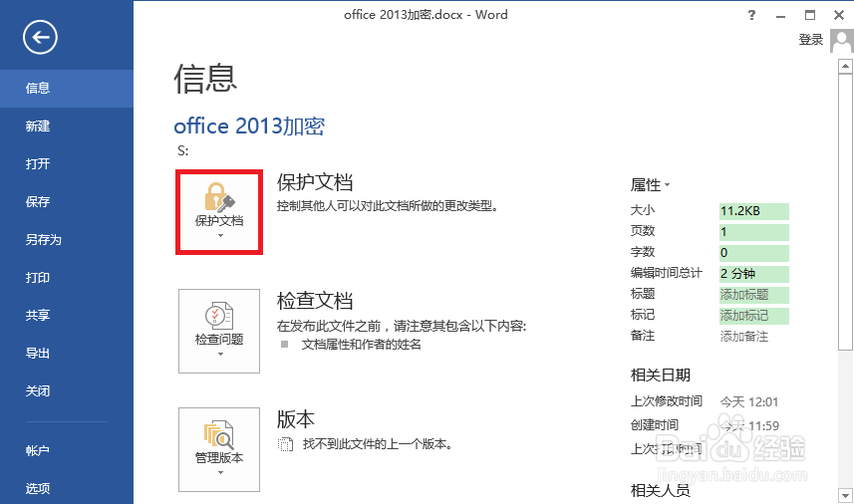Click 找不到此文件的上一个版本 text

click(x=378, y=444)
